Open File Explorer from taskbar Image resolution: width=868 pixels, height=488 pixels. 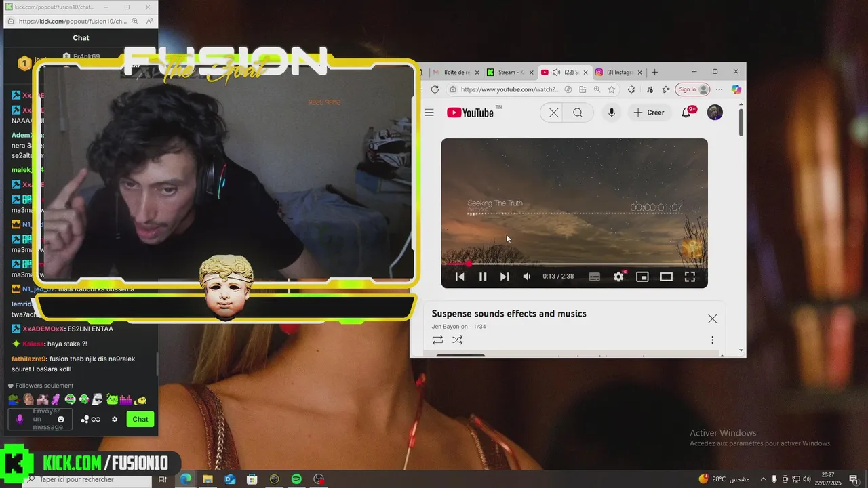click(x=208, y=479)
